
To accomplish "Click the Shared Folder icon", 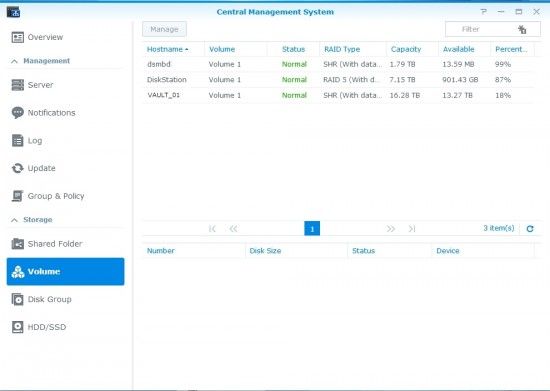I will (x=18, y=244).
